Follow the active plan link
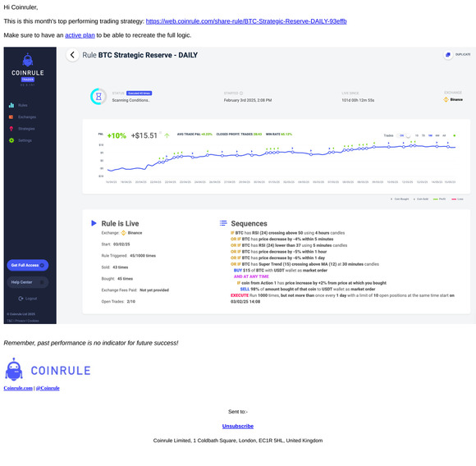This screenshot has width=476, height=466. [x=80, y=35]
